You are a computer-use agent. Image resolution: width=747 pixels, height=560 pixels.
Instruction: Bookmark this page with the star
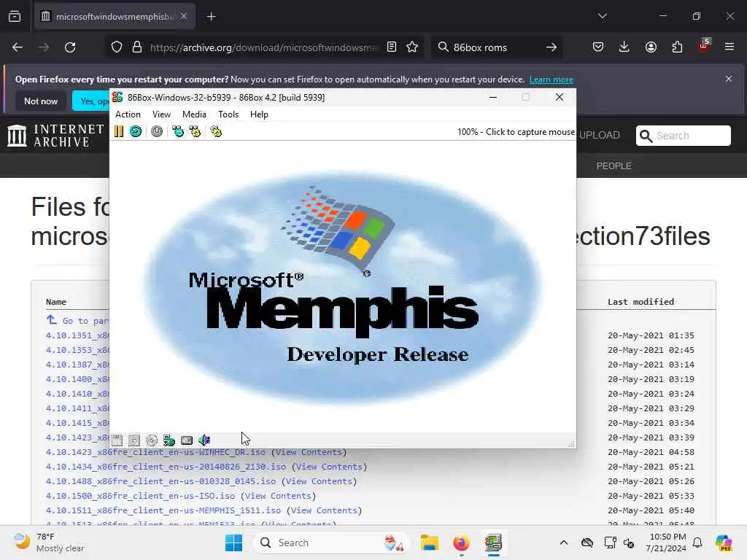click(412, 47)
